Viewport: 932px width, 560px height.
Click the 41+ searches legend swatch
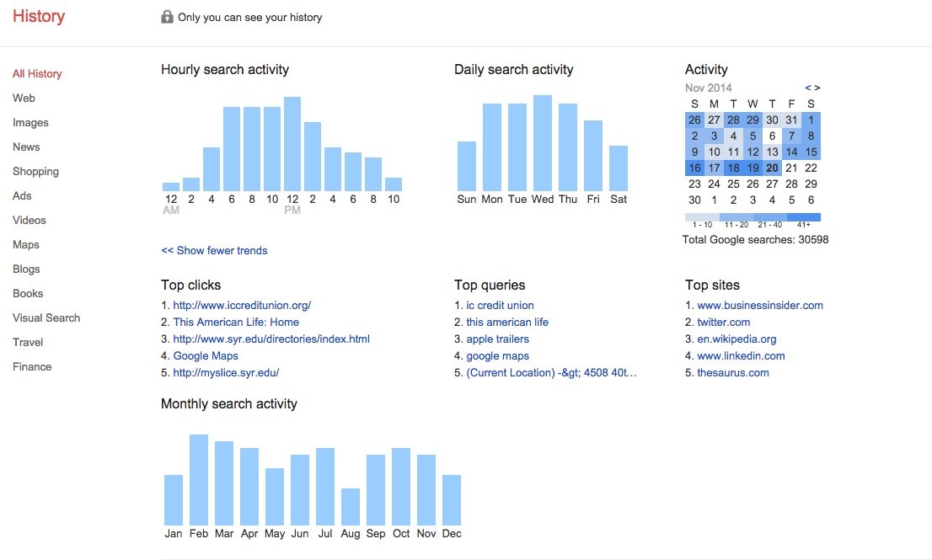[804, 217]
